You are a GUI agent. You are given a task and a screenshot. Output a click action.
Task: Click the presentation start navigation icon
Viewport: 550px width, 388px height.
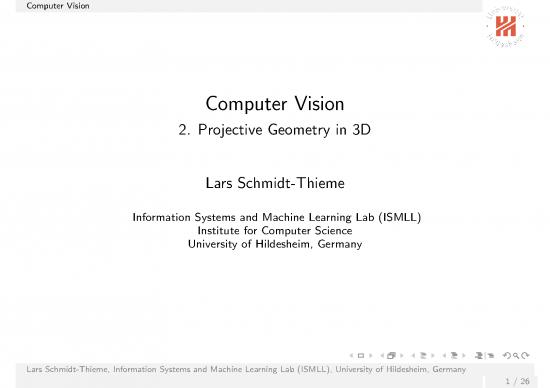point(479,355)
